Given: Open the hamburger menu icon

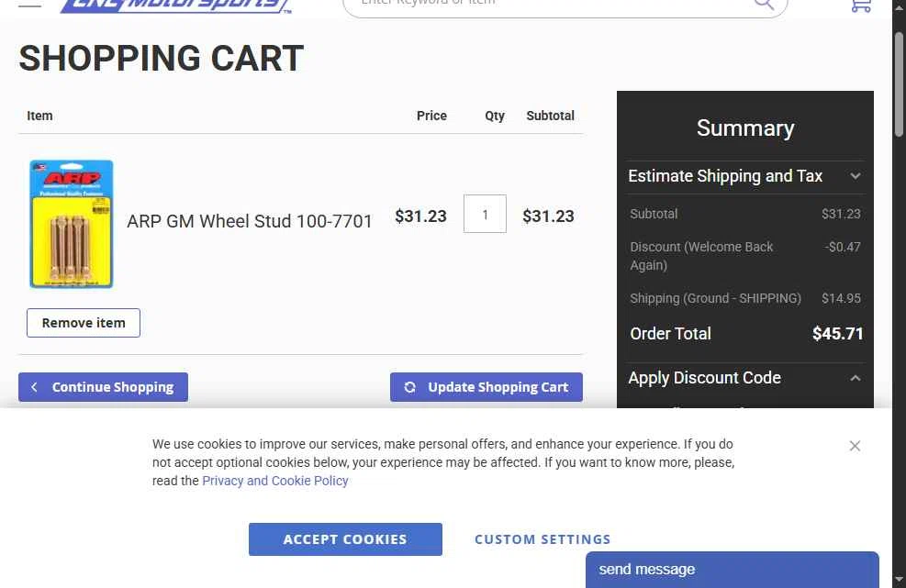Looking at the screenshot, I should [30, 4].
